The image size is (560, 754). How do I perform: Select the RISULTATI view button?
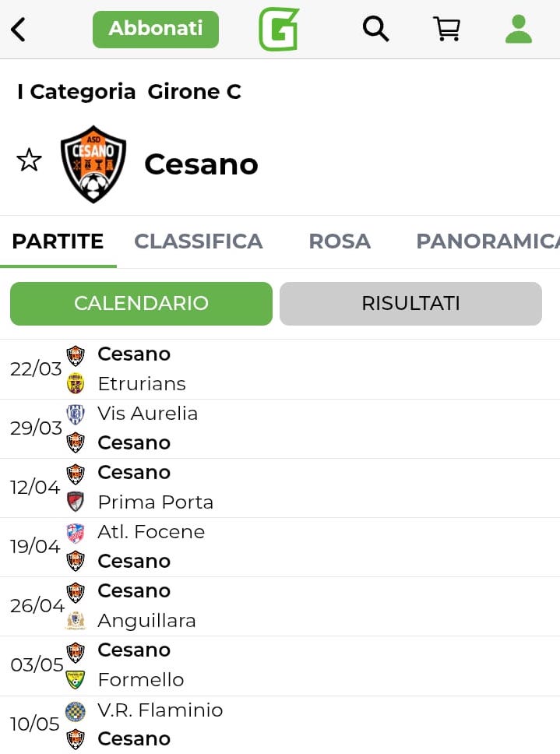click(x=410, y=304)
